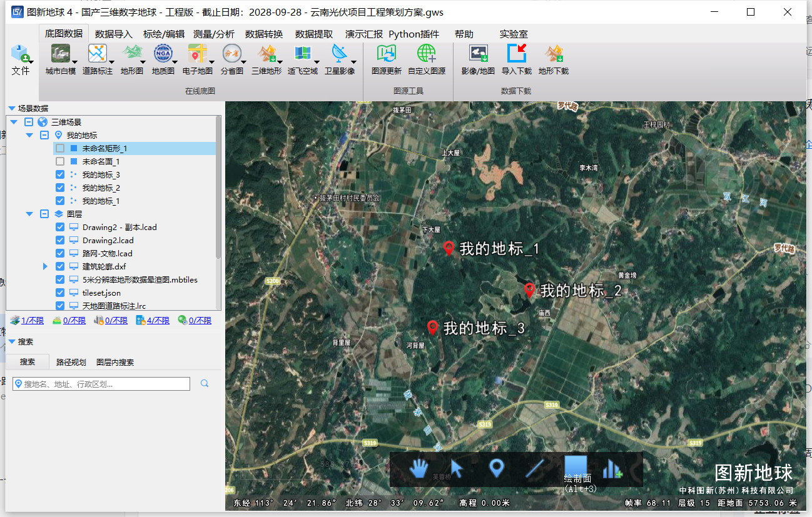Image resolution: width=812 pixels, height=517 pixels.
Task: Click the 我的地标_3 red pin on the map
Action: tap(432, 327)
